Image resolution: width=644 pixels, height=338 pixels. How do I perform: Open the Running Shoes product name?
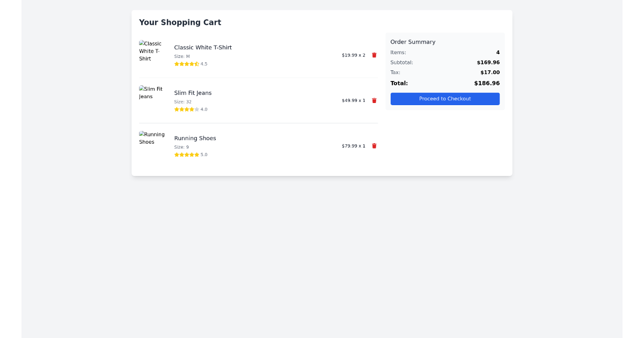(195, 138)
